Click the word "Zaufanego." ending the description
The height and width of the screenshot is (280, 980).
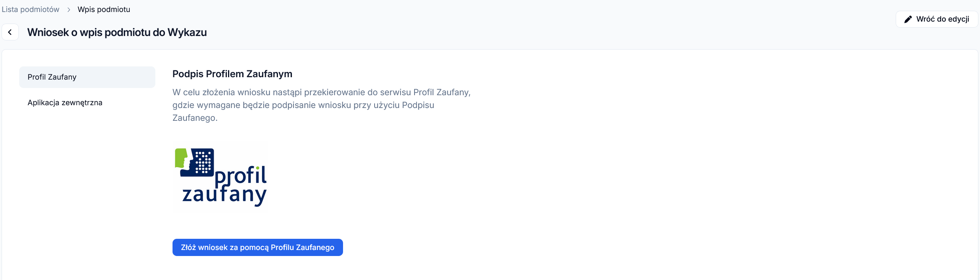(x=195, y=118)
